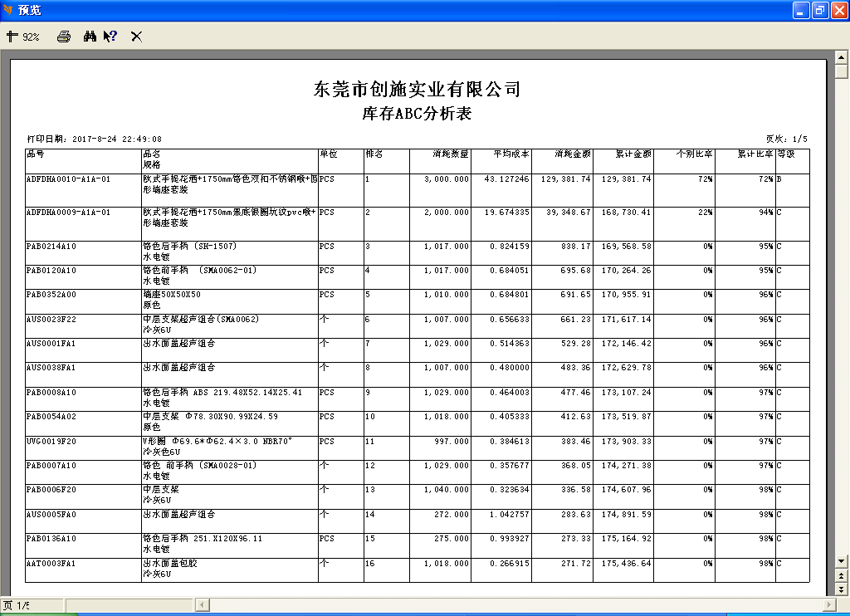Close the preview with the toolbar X icon
Viewport: 850px width, 616px height.
pyautogui.click(x=136, y=37)
